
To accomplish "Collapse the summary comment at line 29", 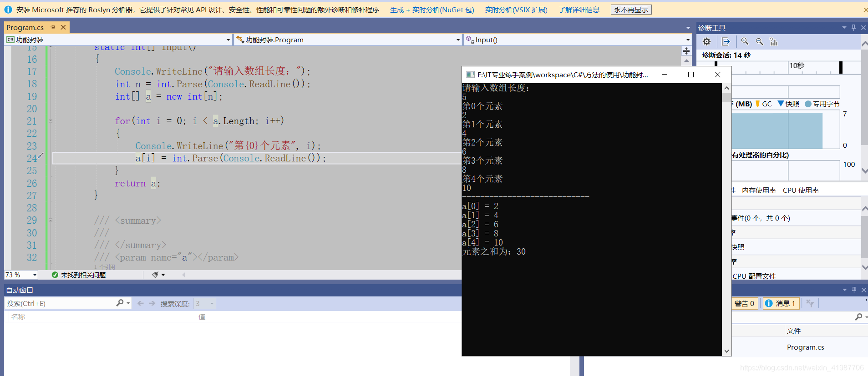I will coord(50,220).
